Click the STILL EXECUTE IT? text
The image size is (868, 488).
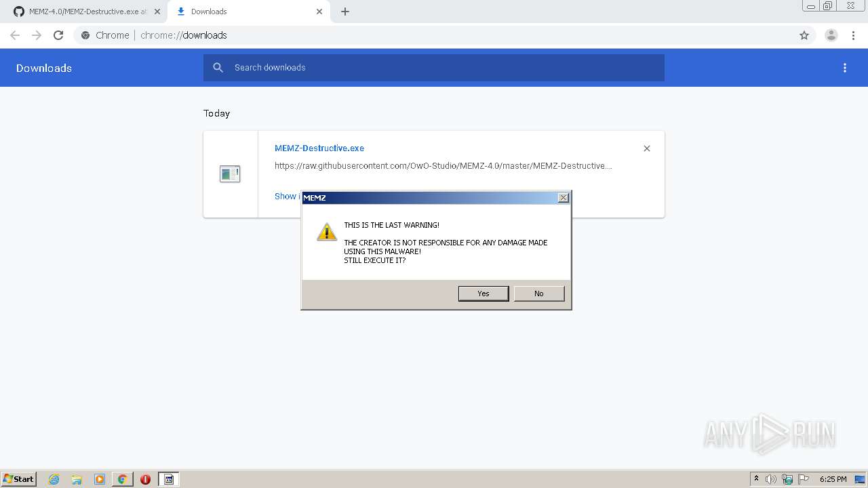pyautogui.click(x=375, y=260)
